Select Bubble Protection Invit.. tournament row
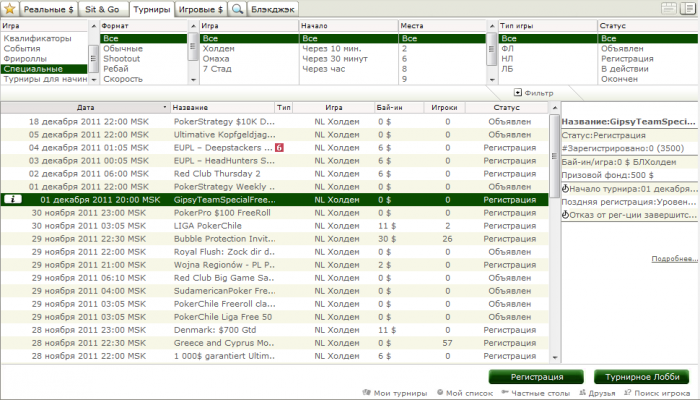This screenshot has height=400, width=700. coord(275,239)
